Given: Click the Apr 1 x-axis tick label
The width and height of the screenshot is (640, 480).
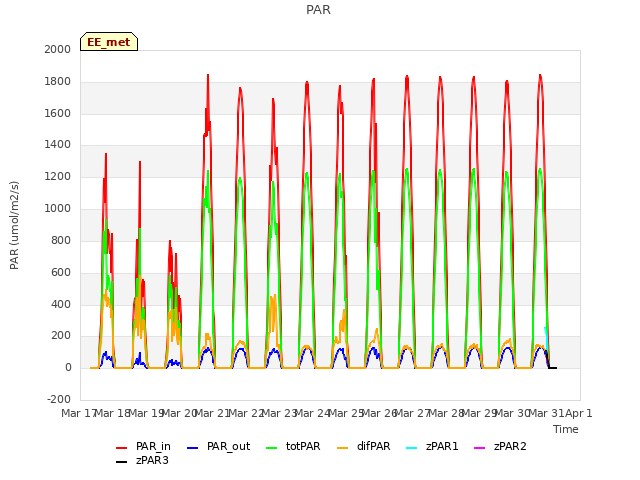Looking at the screenshot, I should (x=579, y=413).
